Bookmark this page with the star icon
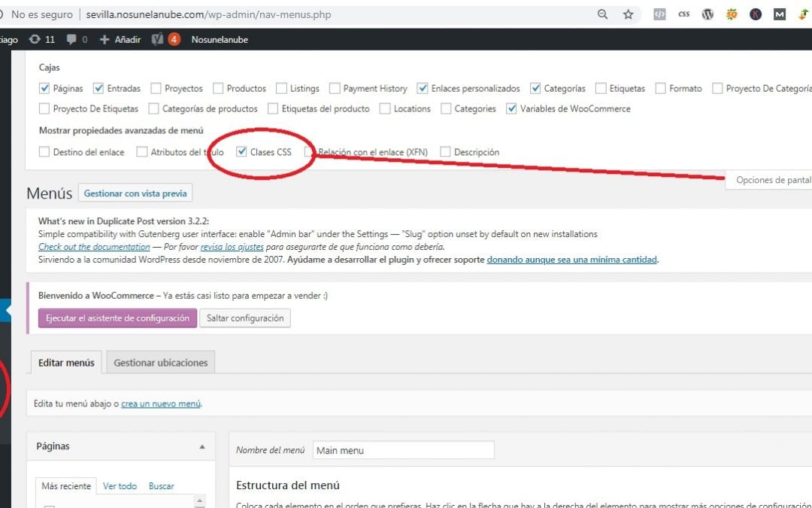812x508 pixels. click(628, 14)
